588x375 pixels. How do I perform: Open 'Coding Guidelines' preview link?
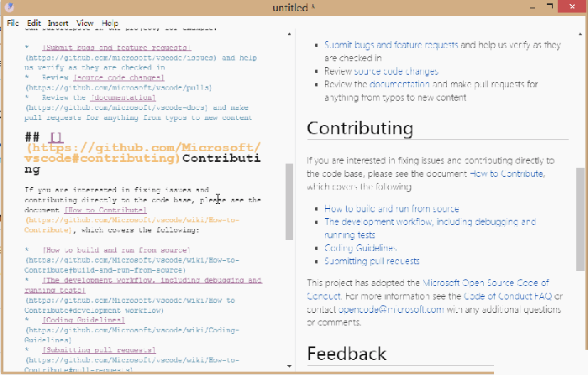click(x=360, y=248)
